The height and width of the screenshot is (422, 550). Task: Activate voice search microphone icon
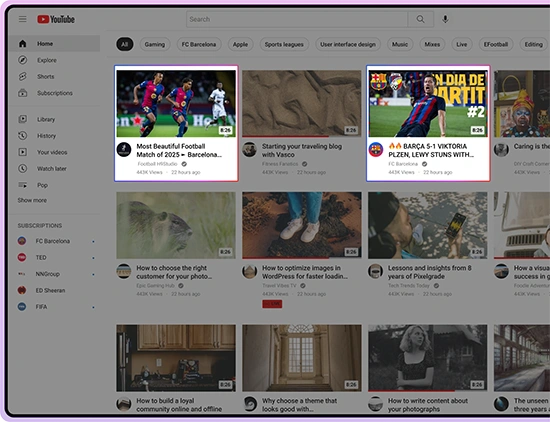point(445,19)
